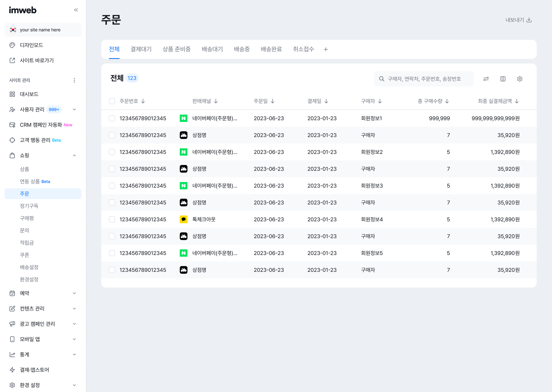Click the external link icon beside 사이트 바로가기
This screenshot has height=392, width=552.
pos(12,60)
